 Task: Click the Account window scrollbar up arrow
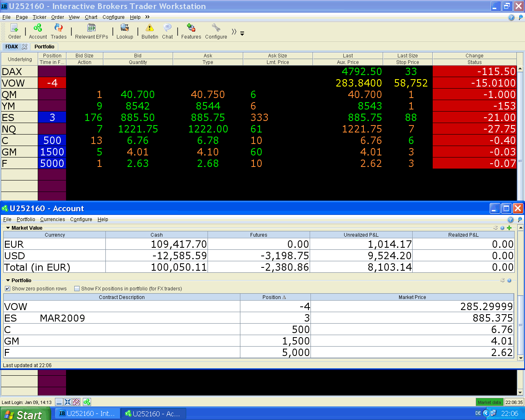pyautogui.click(x=521, y=228)
